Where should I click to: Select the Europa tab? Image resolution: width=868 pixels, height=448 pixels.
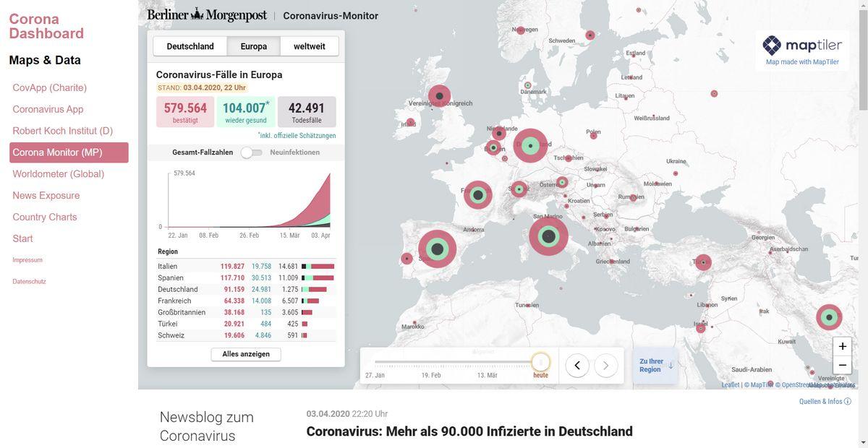pos(254,46)
